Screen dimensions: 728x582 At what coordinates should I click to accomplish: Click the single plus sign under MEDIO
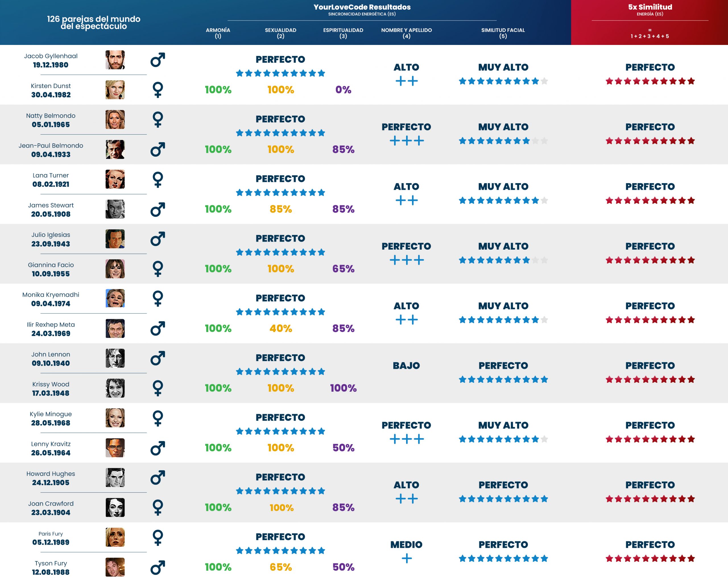tap(407, 558)
